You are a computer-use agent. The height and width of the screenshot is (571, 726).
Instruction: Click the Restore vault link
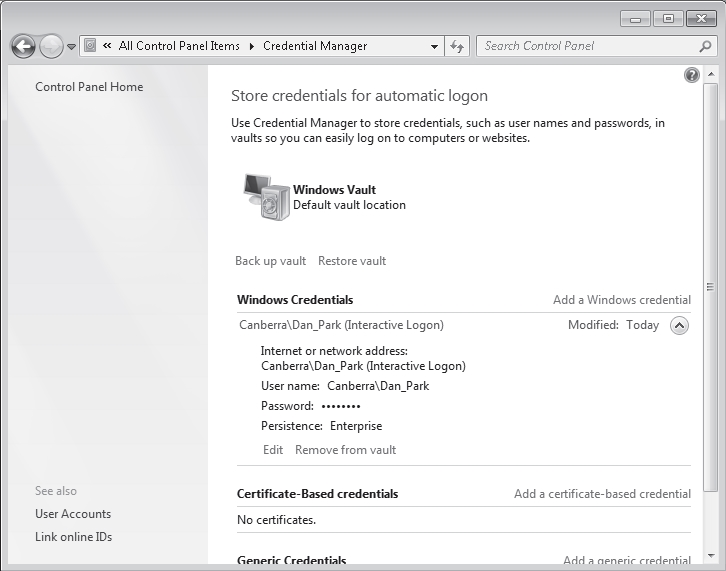click(352, 261)
